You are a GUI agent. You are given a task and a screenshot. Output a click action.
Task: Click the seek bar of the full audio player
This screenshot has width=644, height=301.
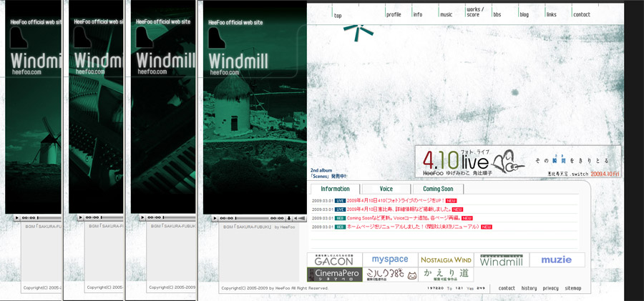pyautogui.click(x=252, y=218)
